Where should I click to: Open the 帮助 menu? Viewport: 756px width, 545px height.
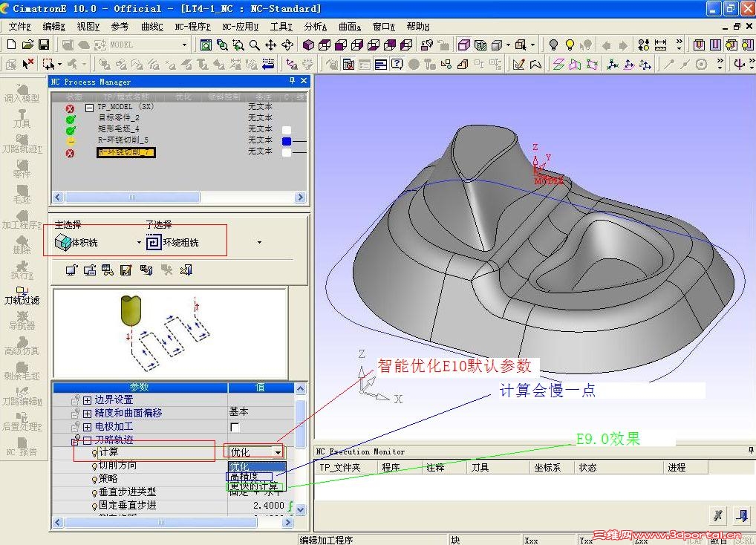[x=417, y=27]
